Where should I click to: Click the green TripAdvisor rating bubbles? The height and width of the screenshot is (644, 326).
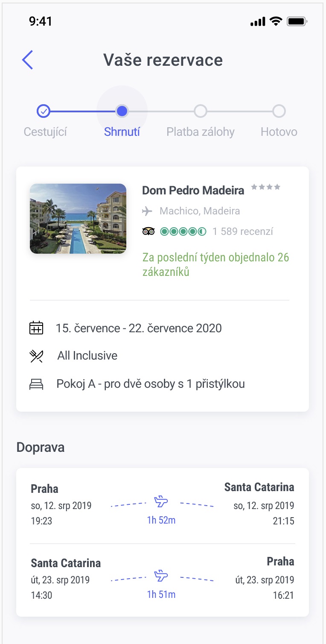(183, 231)
